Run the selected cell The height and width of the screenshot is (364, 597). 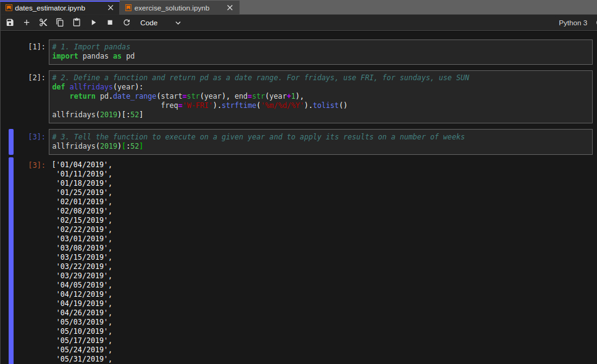[93, 23]
